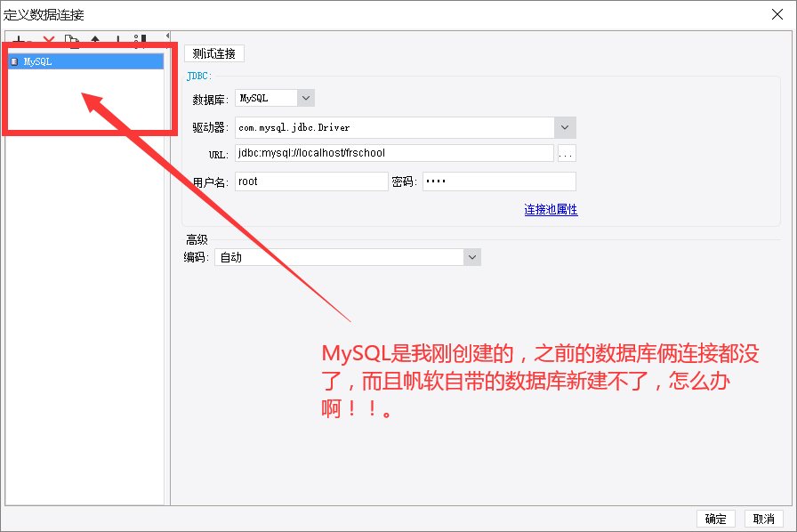Open the 驱动器 driver dropdown arrow
Screen dimensions: 797x532
tap(565, 127)
